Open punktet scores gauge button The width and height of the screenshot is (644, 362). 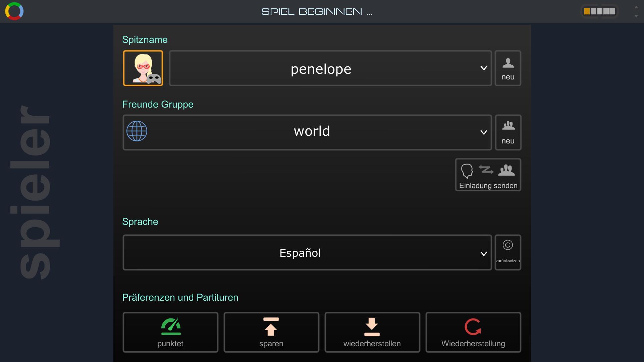pos(170,332)
